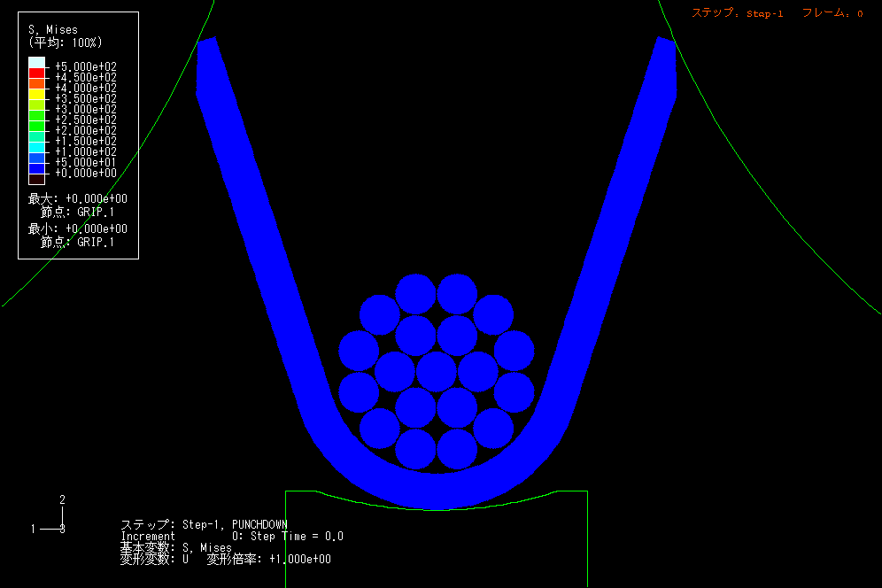Select the S, Mises legend title
This screenshot has height=588, width=882.
[x=53, y=30]
